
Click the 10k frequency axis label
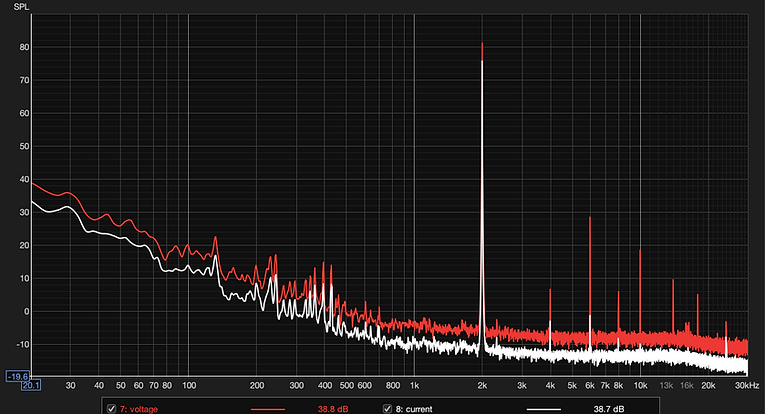(x=641, y=385)
